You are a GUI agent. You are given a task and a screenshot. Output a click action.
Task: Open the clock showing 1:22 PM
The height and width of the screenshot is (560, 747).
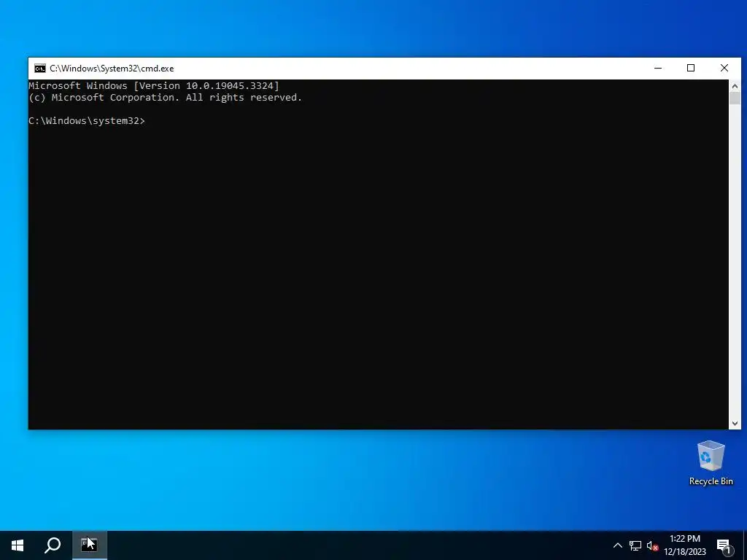tap(685, 545)
